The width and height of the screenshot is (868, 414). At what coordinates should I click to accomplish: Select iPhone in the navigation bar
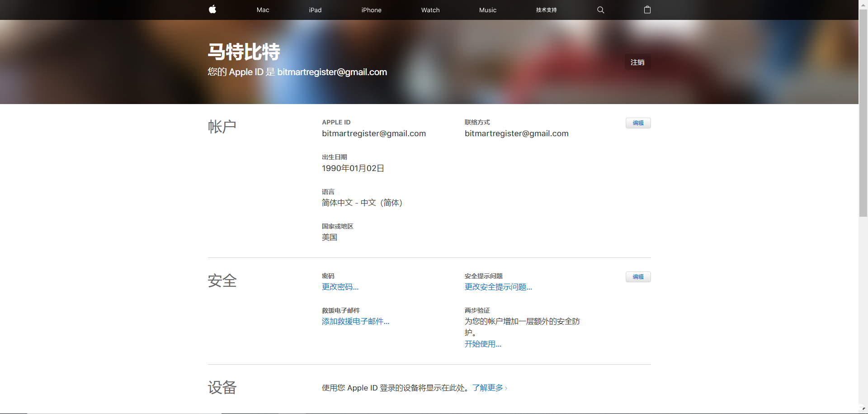click(x=371, y=10)
